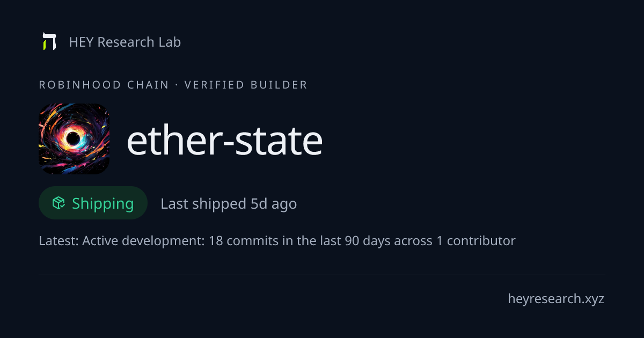This screenshot has width=644, height=338.
Task: Click the dot separator after ROBINHOOD CHAIN
Action: (177, 85)
